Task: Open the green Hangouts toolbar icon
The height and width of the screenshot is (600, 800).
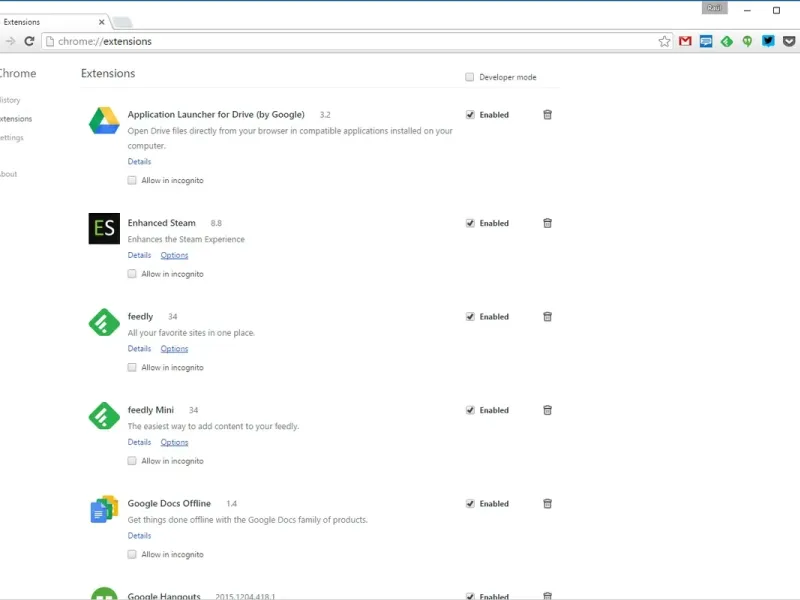Action: [747, 41]
